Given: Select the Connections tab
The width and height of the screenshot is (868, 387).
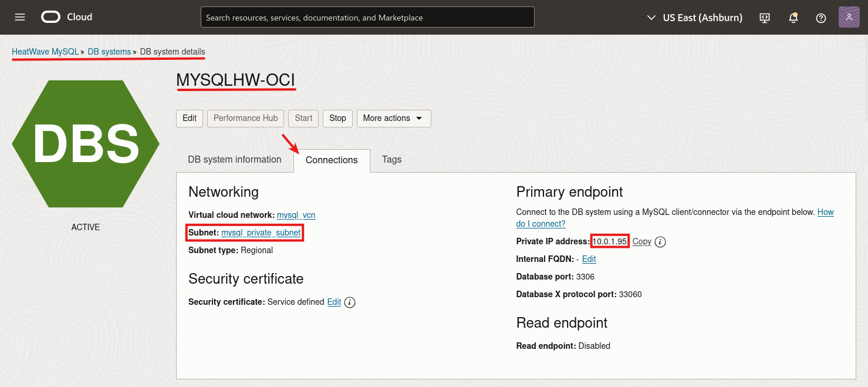Looking at the screenshot, I should (x=332, y=159).
